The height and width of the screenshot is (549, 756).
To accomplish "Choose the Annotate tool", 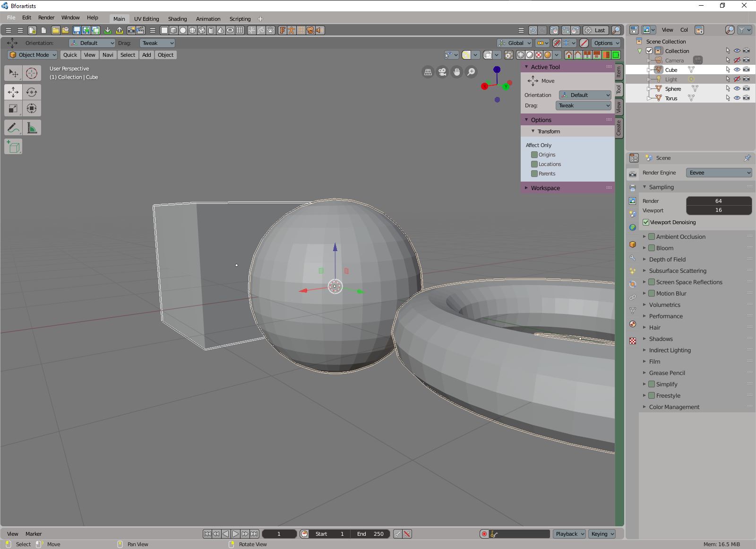I will coord(13,127).
